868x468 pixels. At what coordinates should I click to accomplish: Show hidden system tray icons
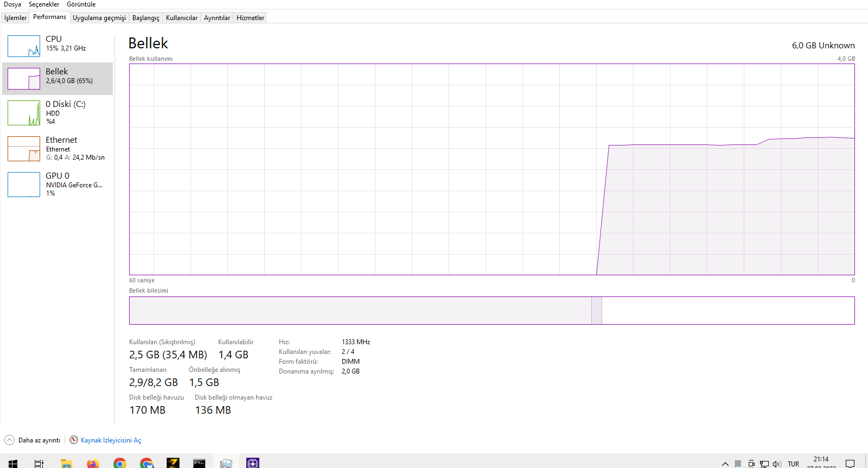click(x=725, y=464)
